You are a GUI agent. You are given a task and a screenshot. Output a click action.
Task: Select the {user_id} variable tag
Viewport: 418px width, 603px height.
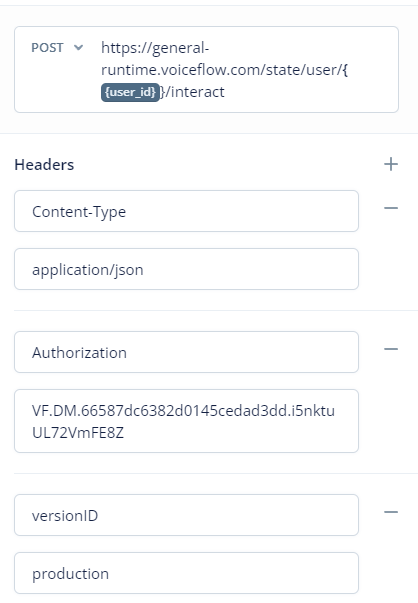coord(130,92)
